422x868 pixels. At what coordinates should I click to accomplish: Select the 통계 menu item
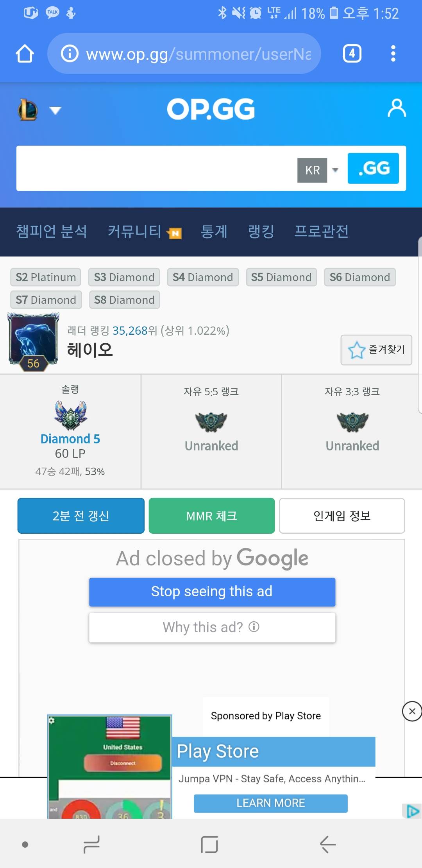(214, 231)
